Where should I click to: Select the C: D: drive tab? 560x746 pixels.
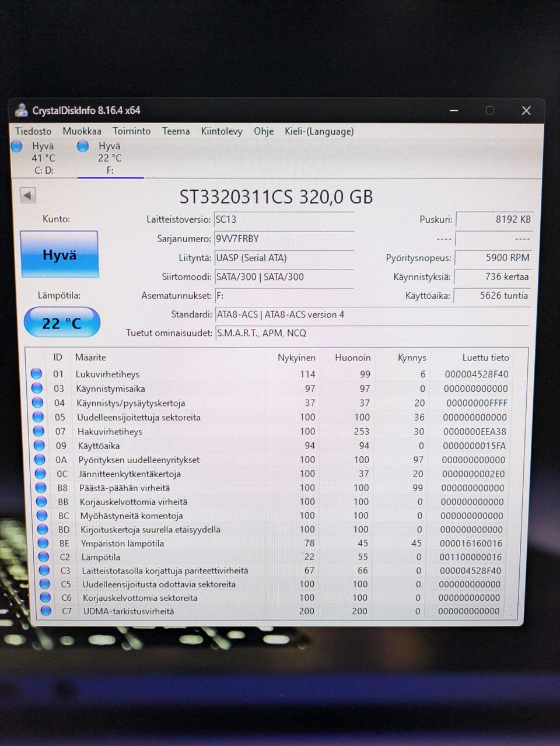43,158
